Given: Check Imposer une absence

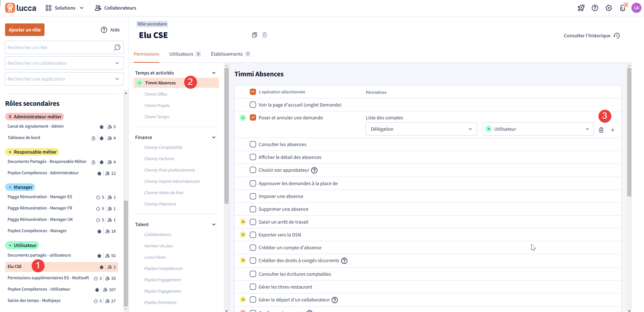Looking at the screenshot, I should 253,196.
